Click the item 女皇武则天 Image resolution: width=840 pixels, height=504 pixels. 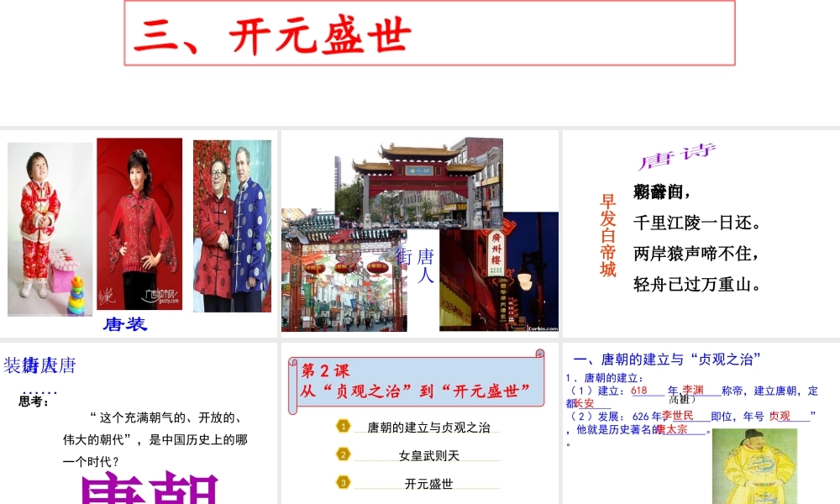pos(429,456)
